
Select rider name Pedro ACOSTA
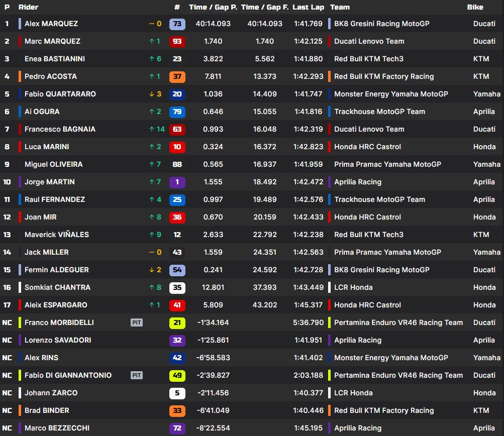click(x=51, y=76)
